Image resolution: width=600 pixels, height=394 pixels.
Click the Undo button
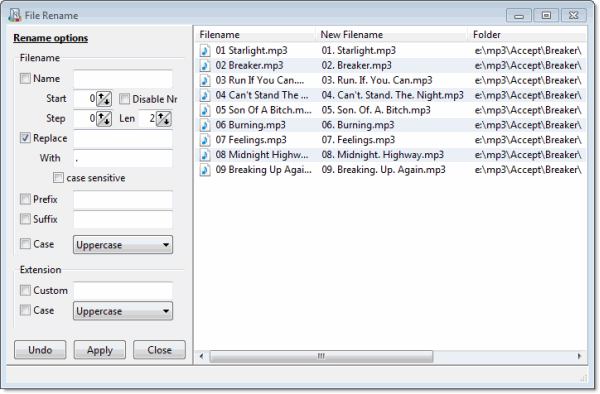point(40,350)
